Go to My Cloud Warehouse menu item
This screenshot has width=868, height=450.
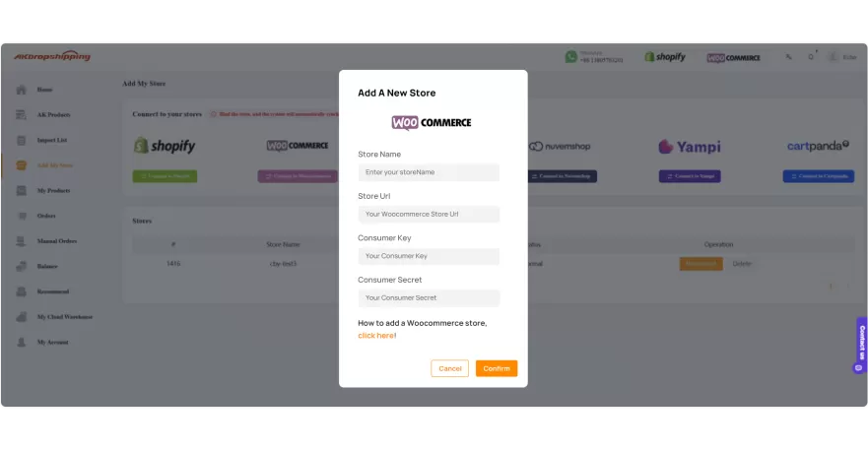[x=64, y=317]
